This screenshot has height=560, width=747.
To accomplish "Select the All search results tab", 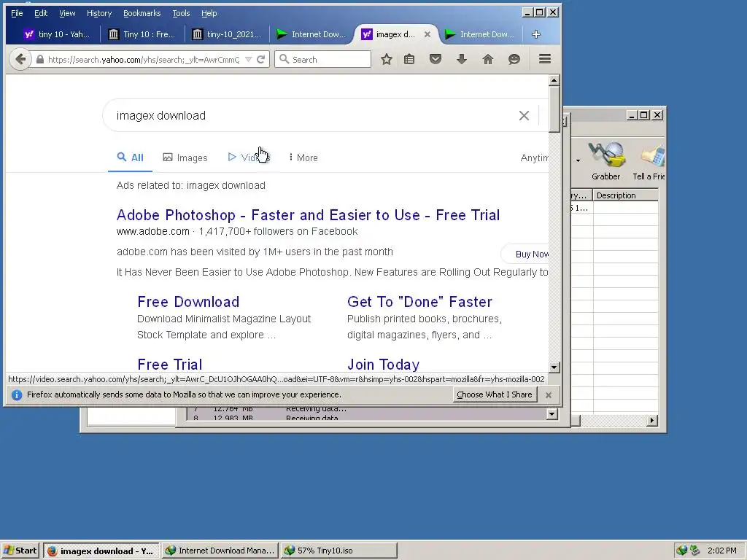I will click(130, 157).
